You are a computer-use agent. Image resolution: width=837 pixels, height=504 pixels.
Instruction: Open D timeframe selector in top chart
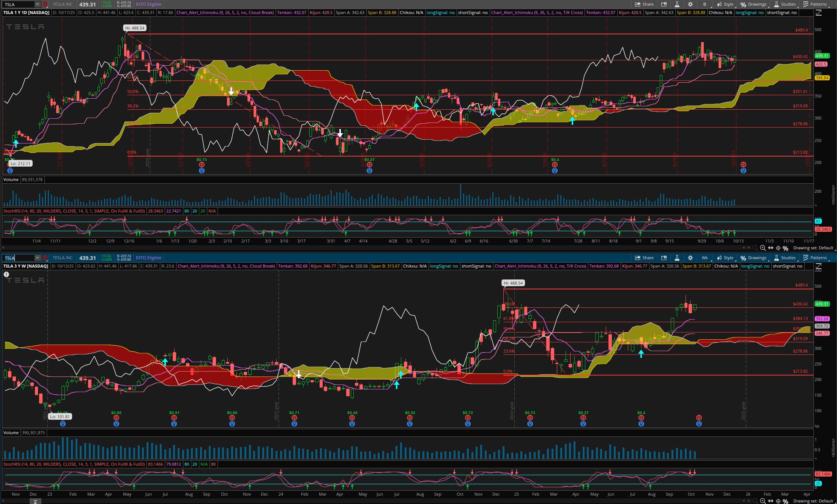pos(705,4)
